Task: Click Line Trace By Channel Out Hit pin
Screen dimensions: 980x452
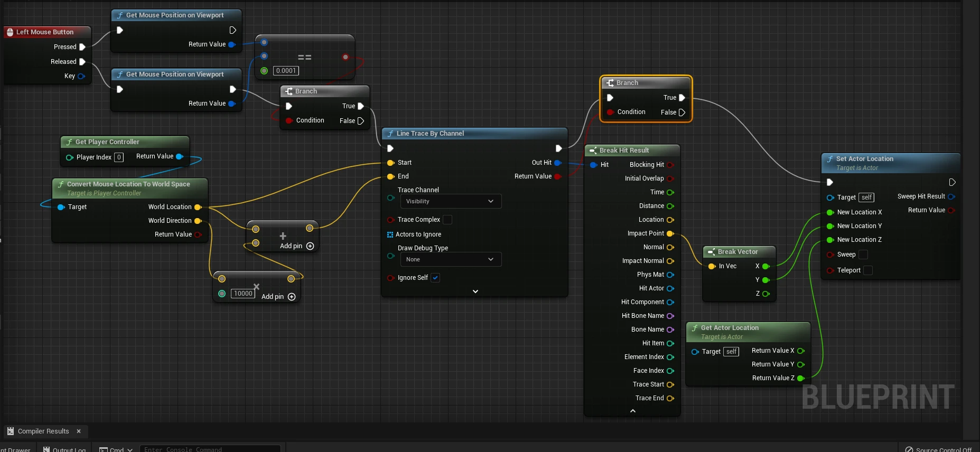Action: click(x=558, y=163)
